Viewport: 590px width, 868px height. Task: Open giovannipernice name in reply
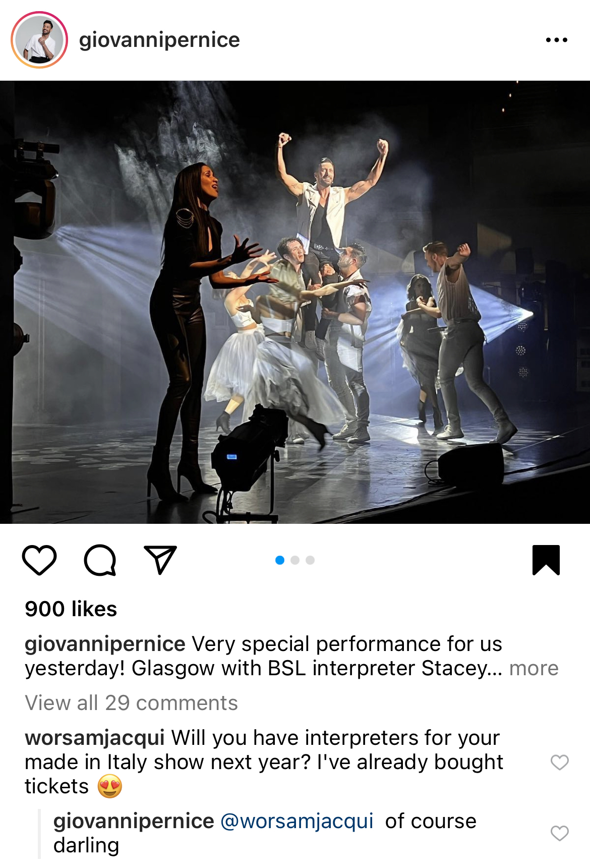pos(134,821)
